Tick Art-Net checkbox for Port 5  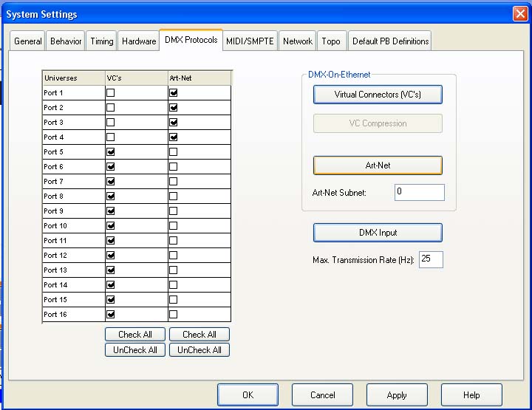pos(174,152)
